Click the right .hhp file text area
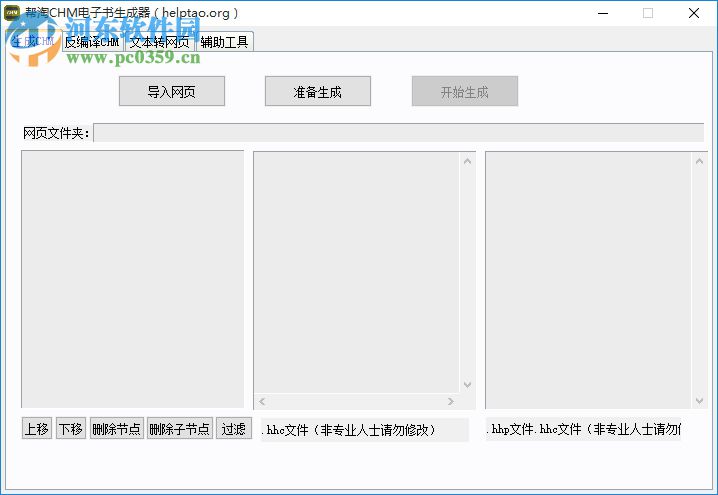Image resolution: width=718 pixels, height=495 pixels. (x=588, y=280)
